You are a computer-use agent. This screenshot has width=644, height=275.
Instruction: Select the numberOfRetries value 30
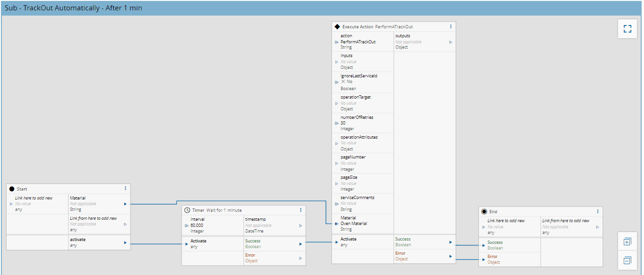(343, 123)
